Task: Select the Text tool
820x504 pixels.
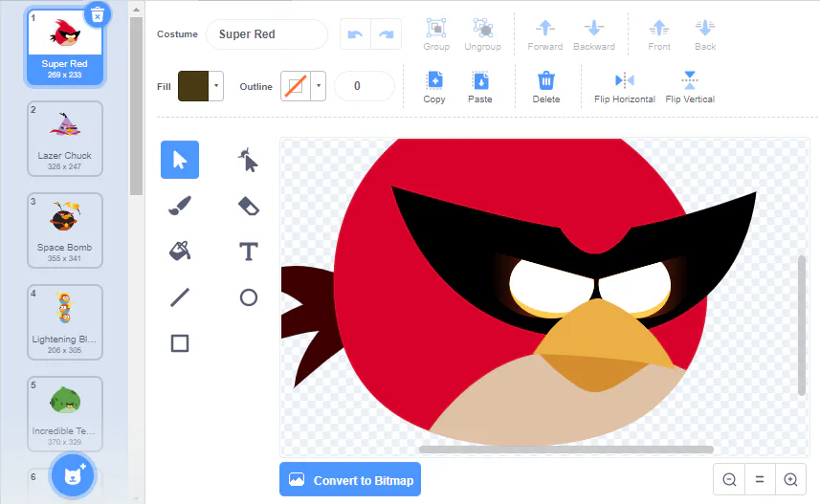Action: (249, 252)
